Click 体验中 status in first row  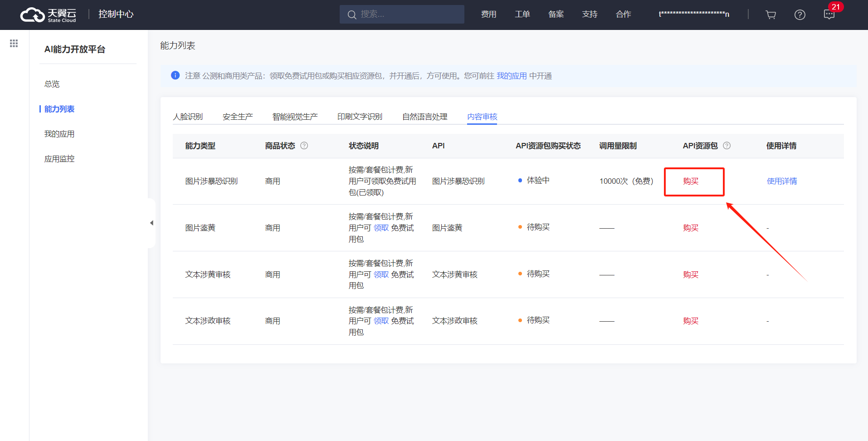[x=538, y=180]
